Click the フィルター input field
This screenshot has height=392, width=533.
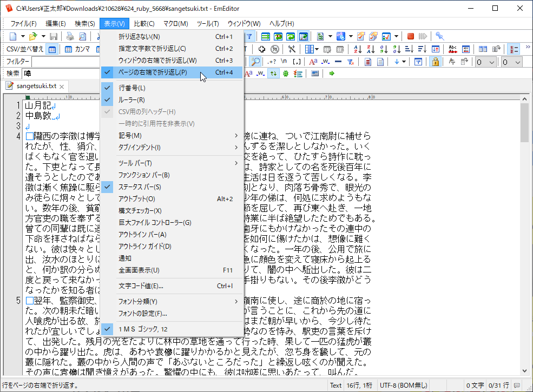point(66,62)
